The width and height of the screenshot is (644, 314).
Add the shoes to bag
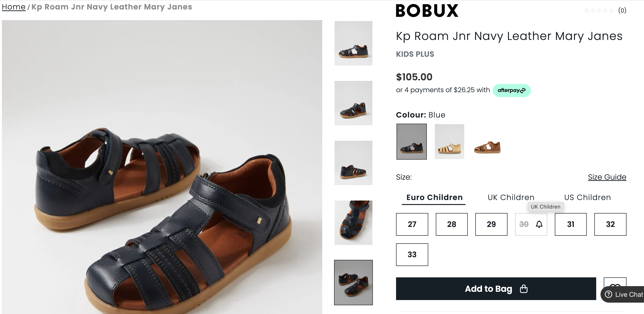(496, 288)
